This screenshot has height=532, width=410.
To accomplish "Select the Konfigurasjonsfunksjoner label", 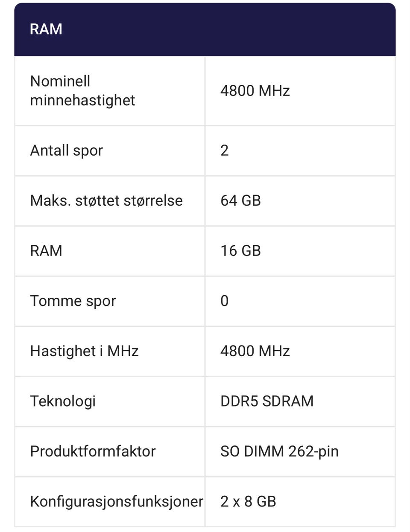I will [x=116, y=502].
